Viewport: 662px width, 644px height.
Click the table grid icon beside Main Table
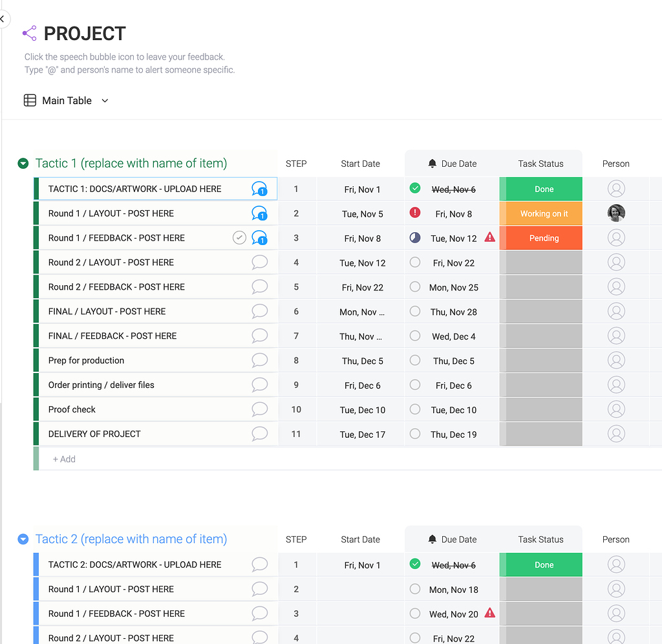[x=29, y=100]
